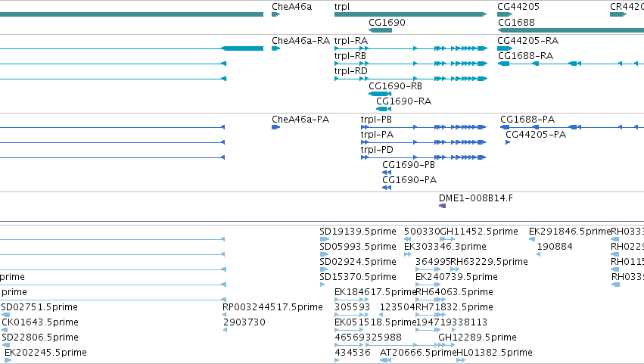Click the CG44205-PA protein label
Screen dimensions: 644x364
coord(536,135)
